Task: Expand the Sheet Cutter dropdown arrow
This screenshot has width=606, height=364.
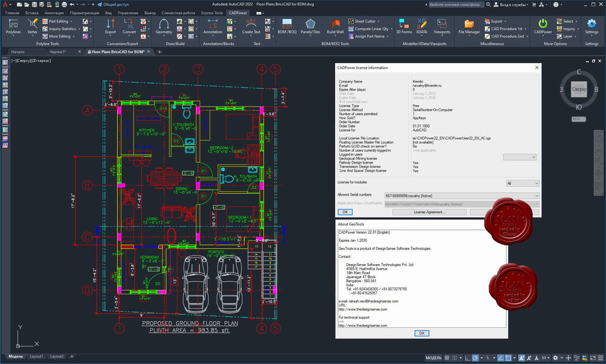Action: 378,22
